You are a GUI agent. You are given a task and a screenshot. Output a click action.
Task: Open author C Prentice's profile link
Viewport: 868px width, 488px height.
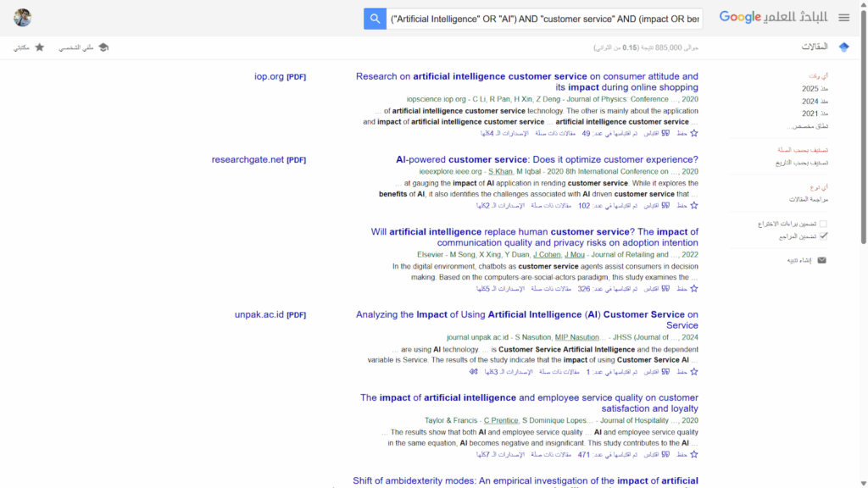[x=501, y=420]
